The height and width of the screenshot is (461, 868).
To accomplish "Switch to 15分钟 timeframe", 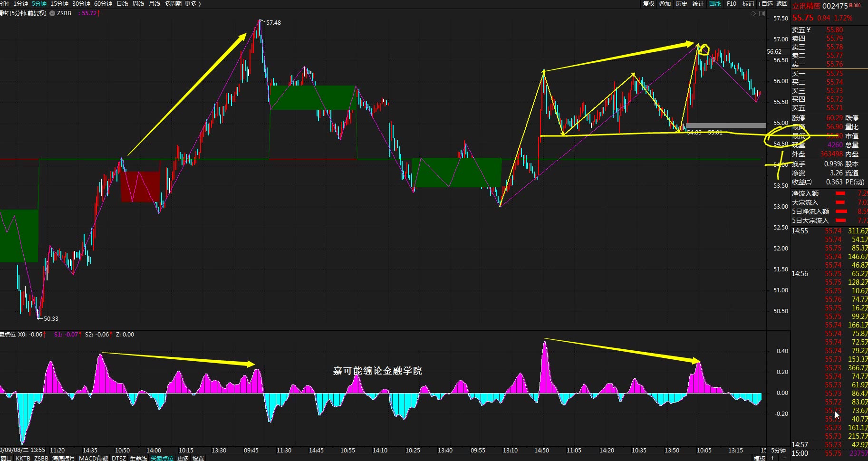I will (x=59, y=3).
